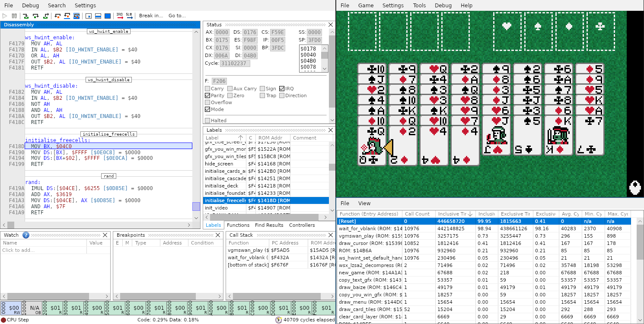Uncheck the Mode flag checkbox
644x324 pixels.
(x=207, y=109)
